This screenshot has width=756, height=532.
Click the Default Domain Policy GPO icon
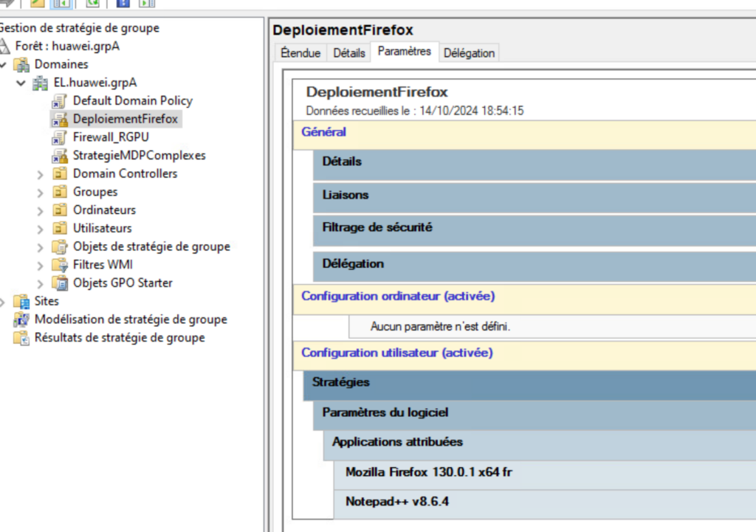click(x=60, y=101)
